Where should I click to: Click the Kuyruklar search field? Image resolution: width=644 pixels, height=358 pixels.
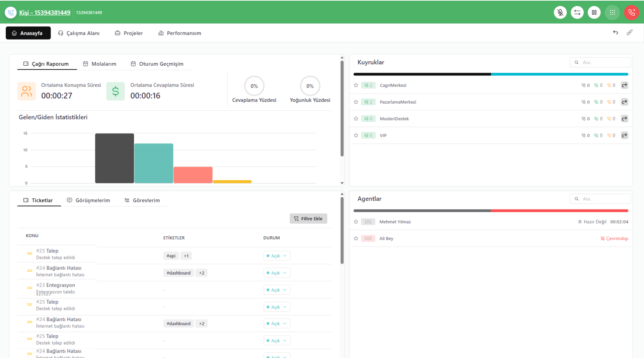600,62
